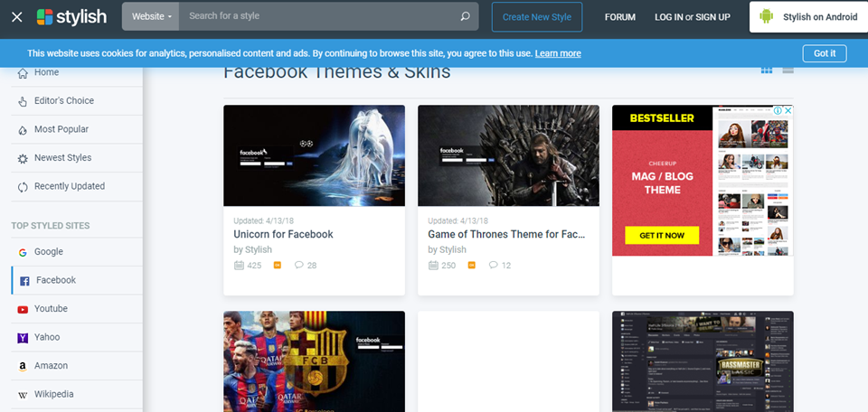
Task: Click the Yahoo Y icon
Action: coord(23,338)
